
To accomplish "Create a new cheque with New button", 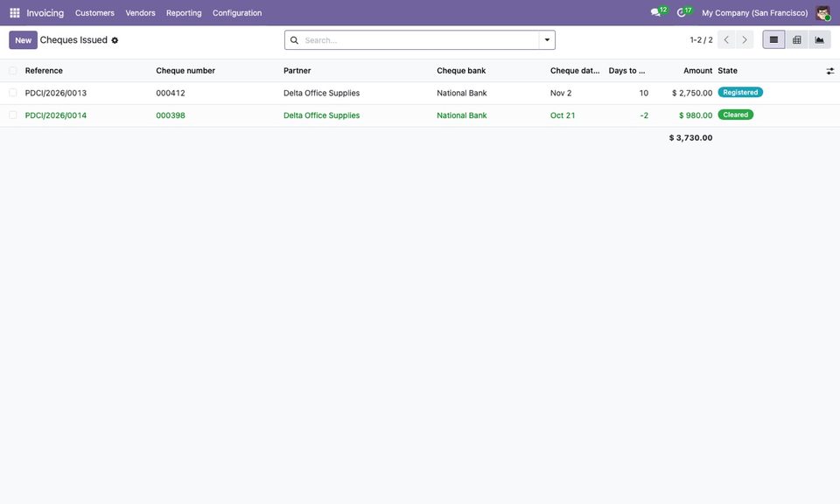I will pos(23,40).
